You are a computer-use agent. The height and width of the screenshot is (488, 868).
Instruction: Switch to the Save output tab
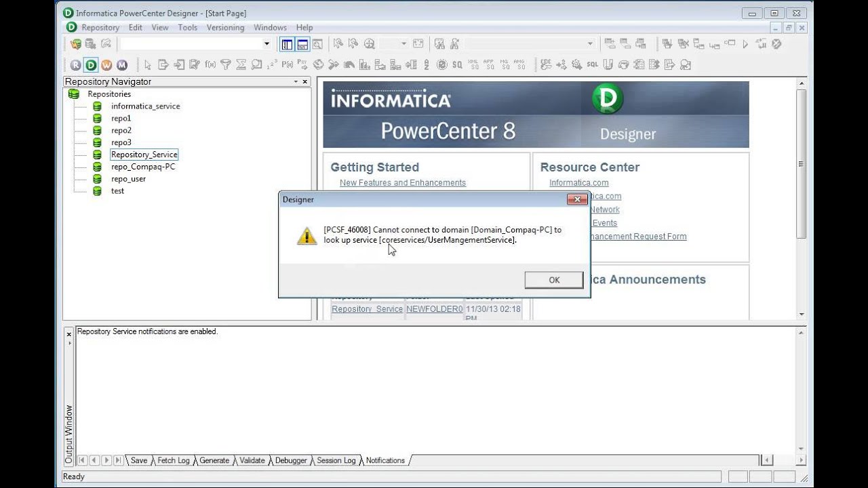139,460
